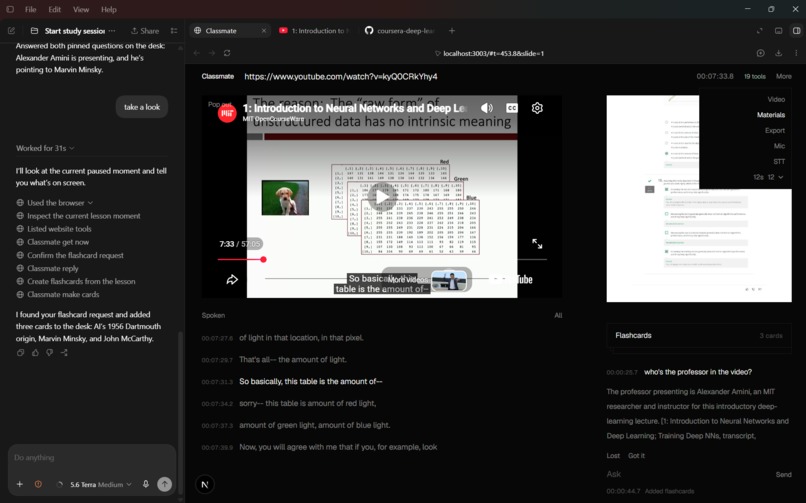The height and width of the screenshot is (503, 806).
Task: Click the Flashcards panel header
Action: coord(699,336)
